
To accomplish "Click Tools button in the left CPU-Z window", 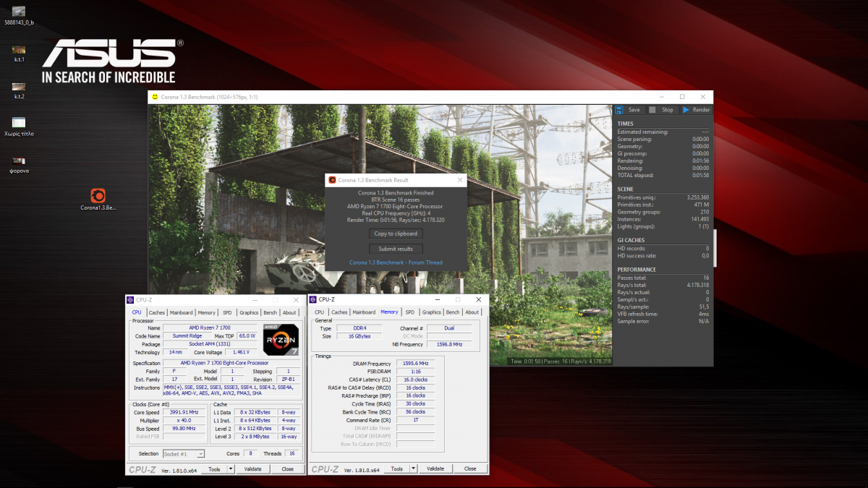I will 214,469.
